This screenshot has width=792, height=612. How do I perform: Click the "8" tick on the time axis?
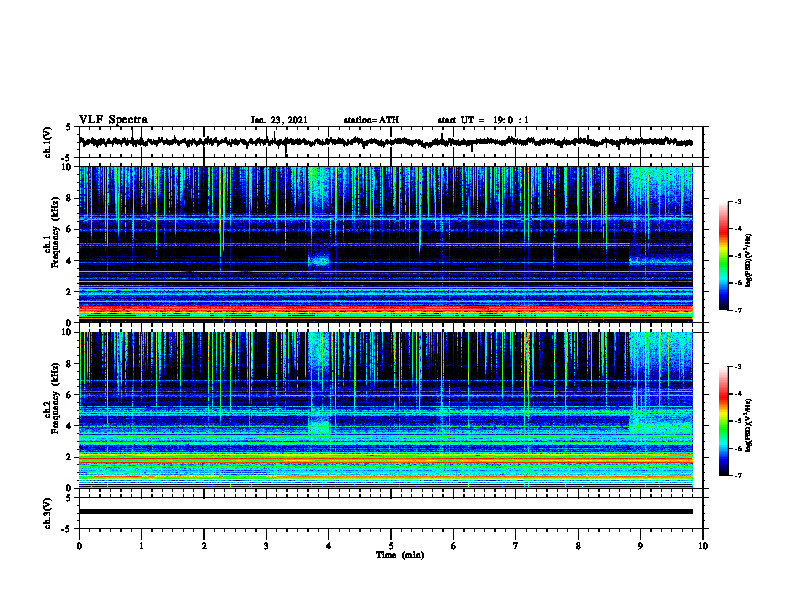[578, 546]
